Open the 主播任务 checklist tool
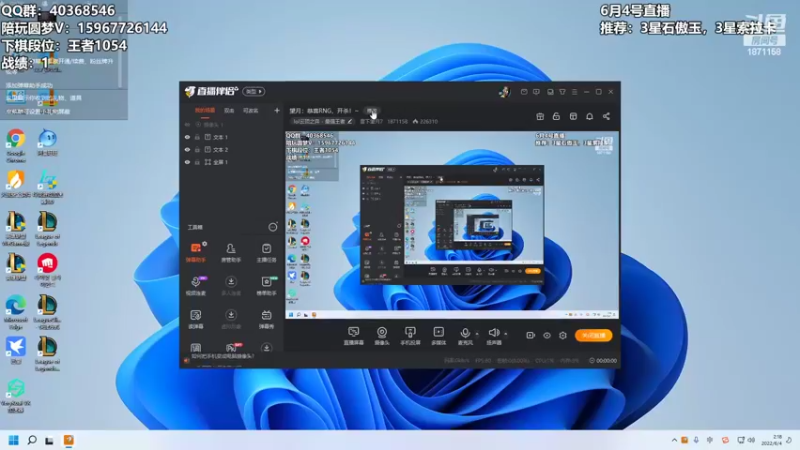Screen dimensions: 800x450 coord(266,252)
